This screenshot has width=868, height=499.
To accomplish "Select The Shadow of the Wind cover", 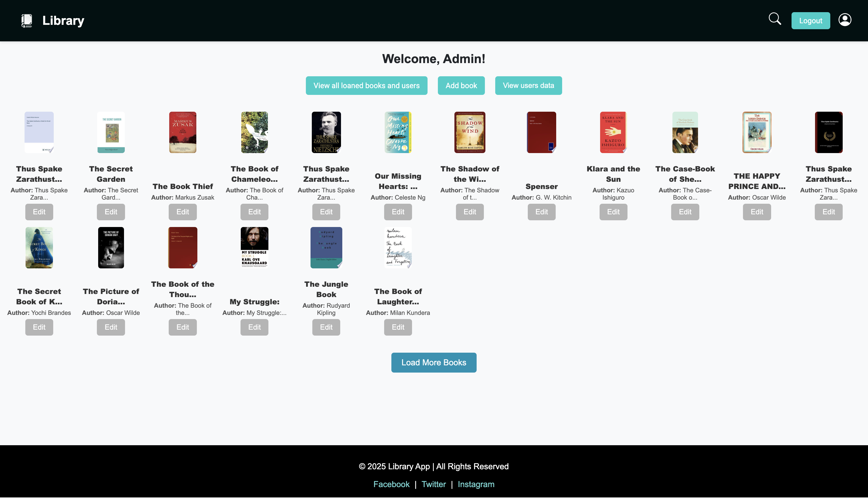I will [469, 132].
